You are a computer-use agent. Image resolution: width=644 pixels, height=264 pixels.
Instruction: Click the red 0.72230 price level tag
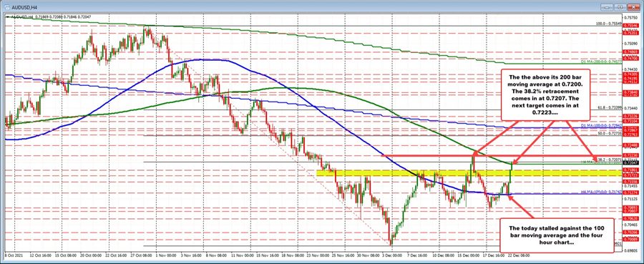pyautogui.click(x=632, y=155)
